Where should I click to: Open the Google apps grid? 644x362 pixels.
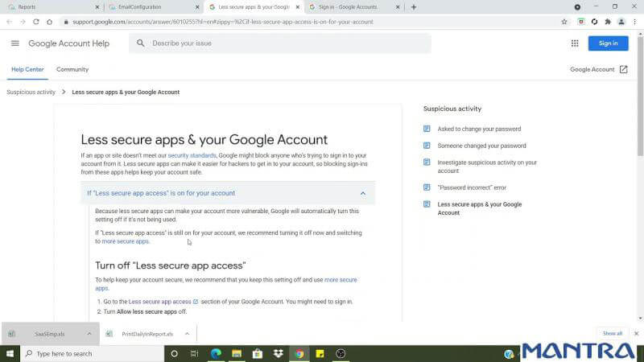pos(575,43)
